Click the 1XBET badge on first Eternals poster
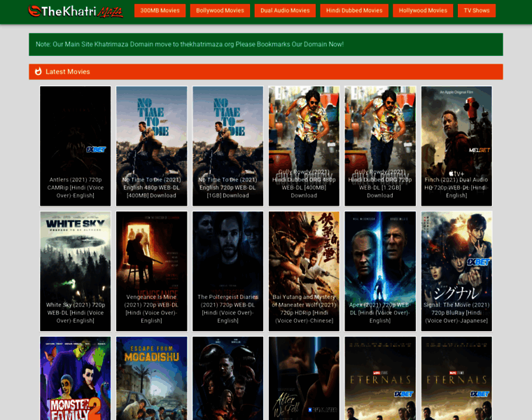Viewport: 532px width, 420px height. 403,394
